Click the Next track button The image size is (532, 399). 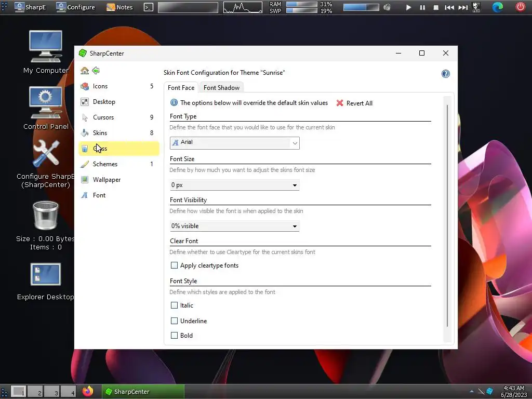tap(463, 7)
